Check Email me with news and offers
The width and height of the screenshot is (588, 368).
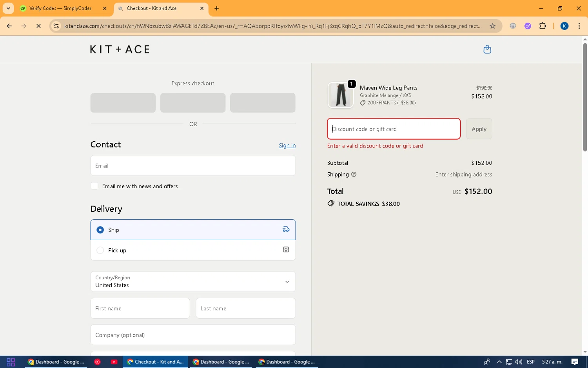click(x=94, y=186)
